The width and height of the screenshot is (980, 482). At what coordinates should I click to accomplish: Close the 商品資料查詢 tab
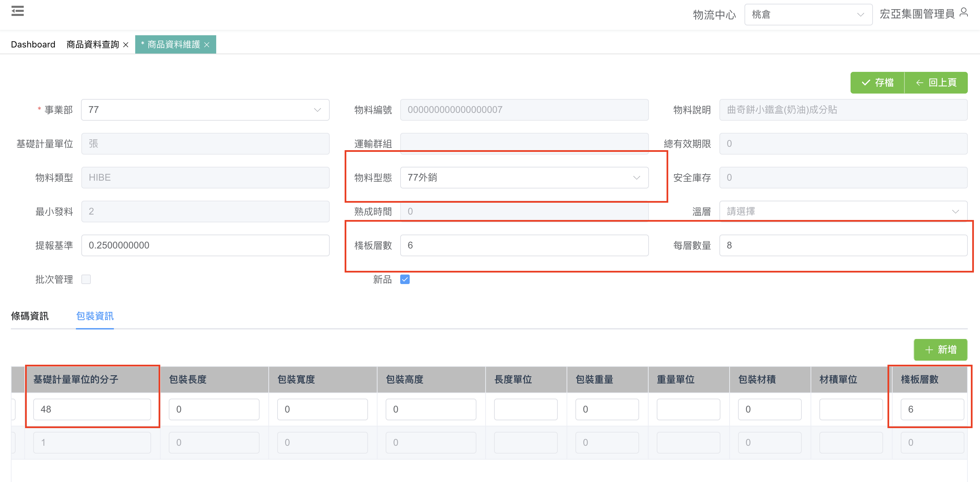pos(126,45)
